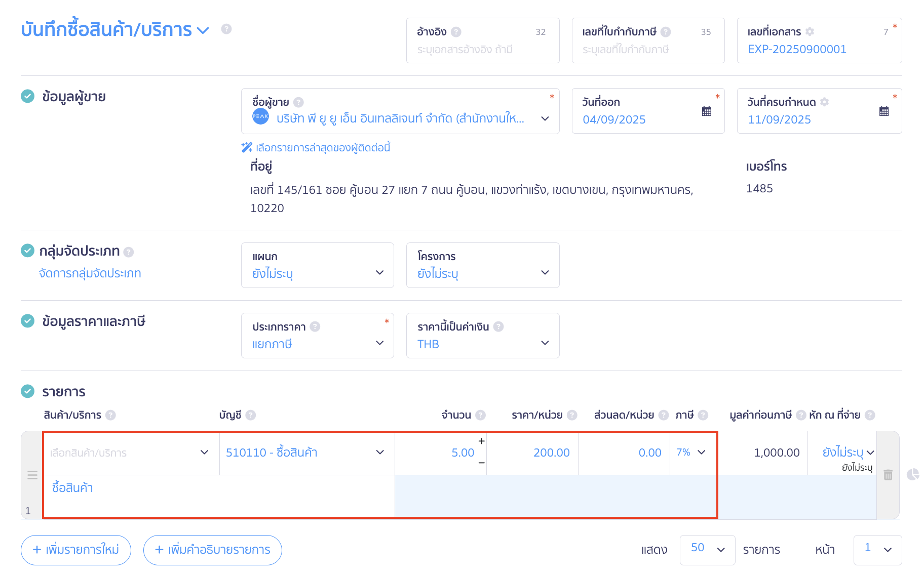Decrease quantity with the minus stepper
924x575 pixels.
coord(481,463)
